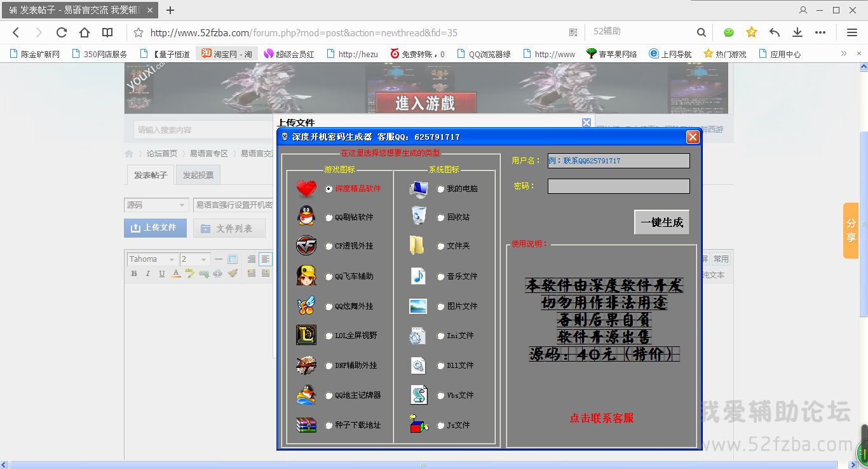Select the 文件夹 radio button
868x469 pixels.
pos(440,246)
